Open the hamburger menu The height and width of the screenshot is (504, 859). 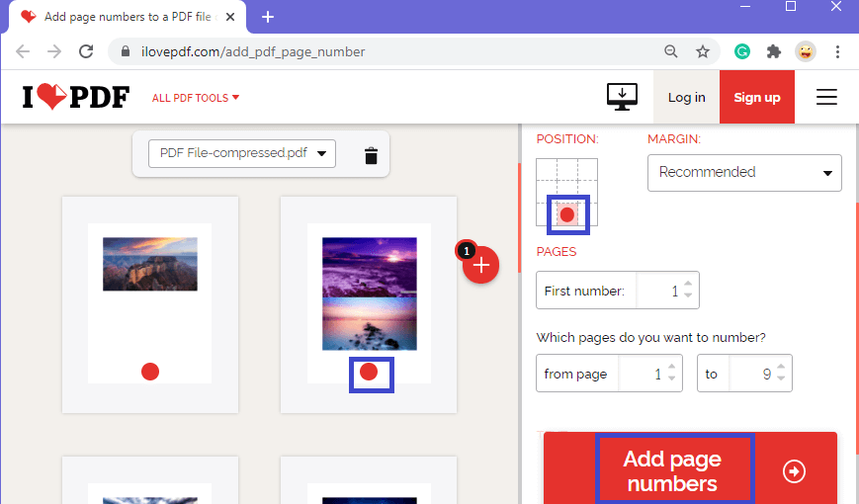tap(826, 97)
